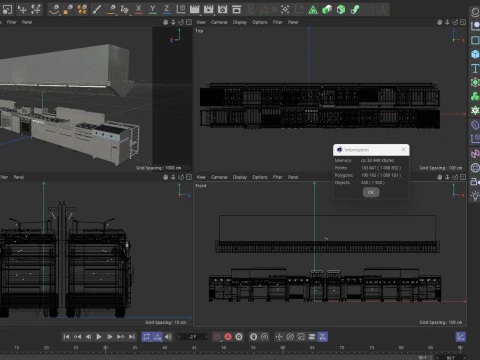Click the globe icon in right sidebar
This screenshot has height=360, width=480.
pyautogui.click(x=475, y=168)
